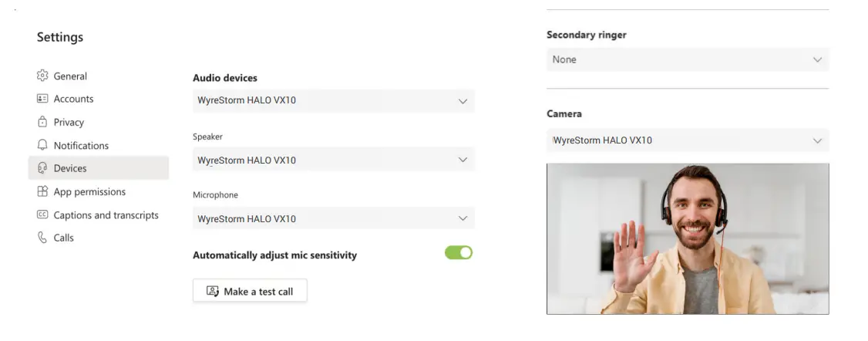Click the Notifications bell icon
Image resolution: width=868 pixels, height=341 pixels.
pos(42,145)
